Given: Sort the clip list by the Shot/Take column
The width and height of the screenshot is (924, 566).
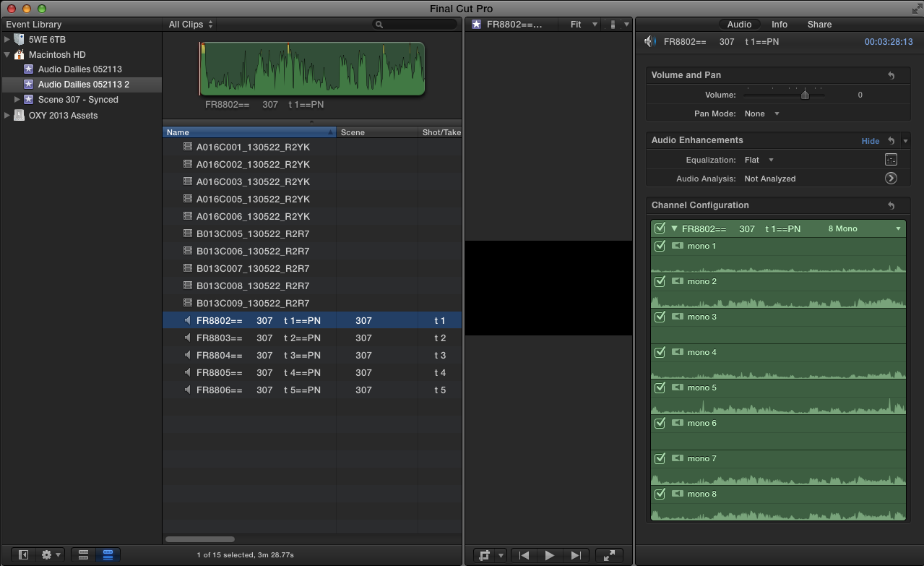Looking at the screenshot, I should (440, 132).
